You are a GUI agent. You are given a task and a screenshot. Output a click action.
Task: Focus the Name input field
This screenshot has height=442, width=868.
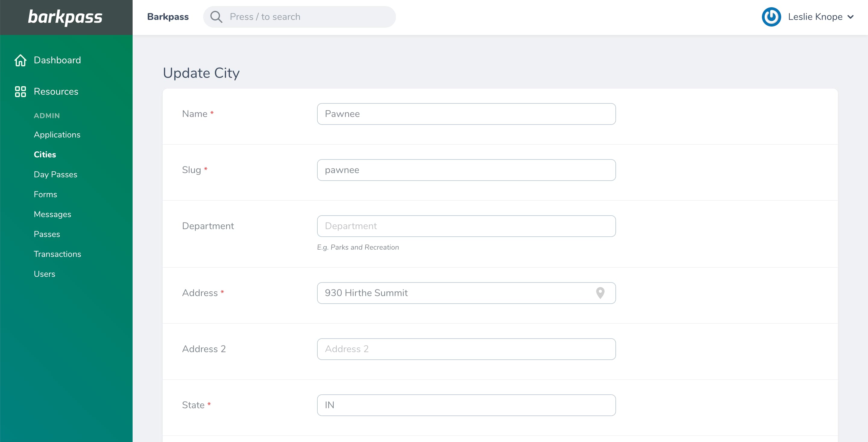tap(466, 114)
